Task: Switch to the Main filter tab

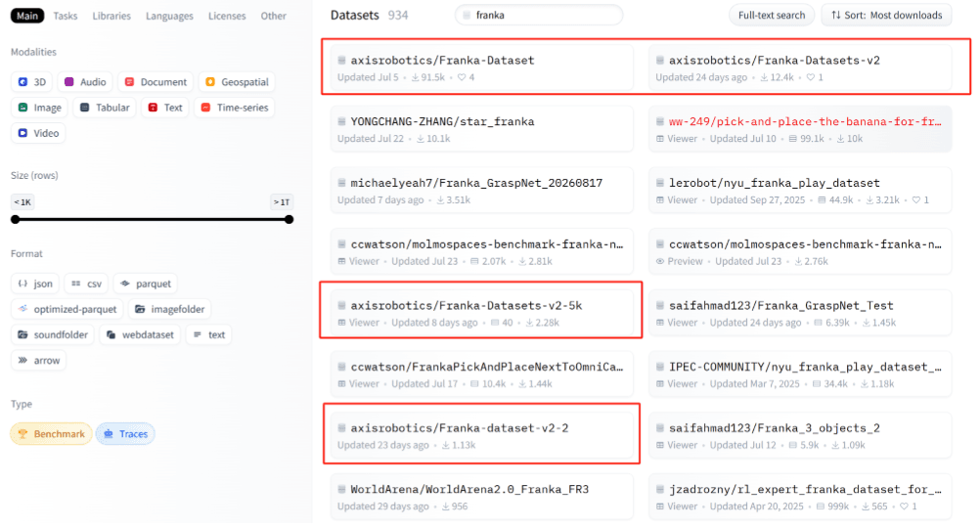Action: [x=26, y=16]
